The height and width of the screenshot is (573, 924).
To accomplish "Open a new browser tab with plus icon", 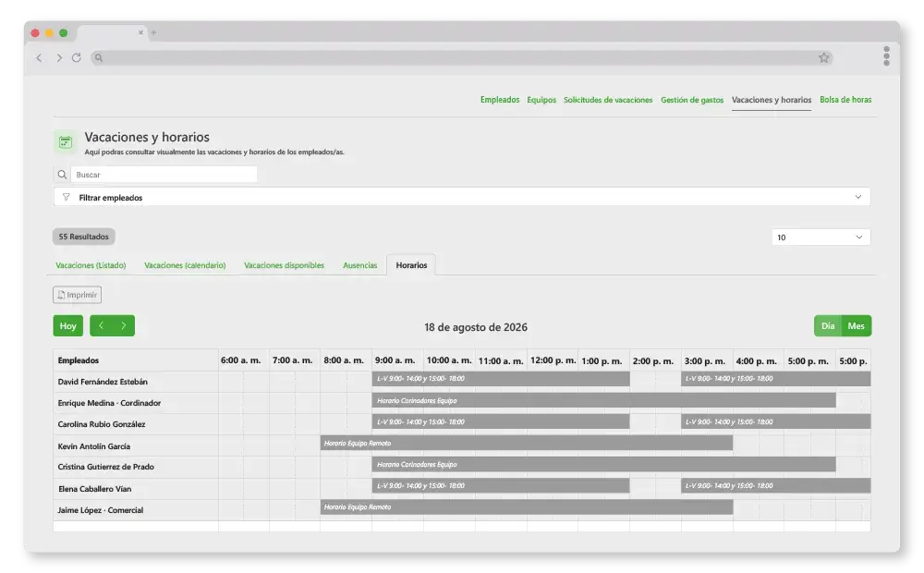I will [x=153, y=32].
